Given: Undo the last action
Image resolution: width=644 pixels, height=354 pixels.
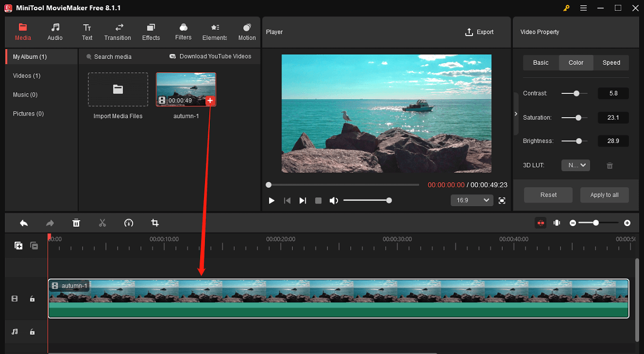Looking at the screenshot, I should point(24,223).
